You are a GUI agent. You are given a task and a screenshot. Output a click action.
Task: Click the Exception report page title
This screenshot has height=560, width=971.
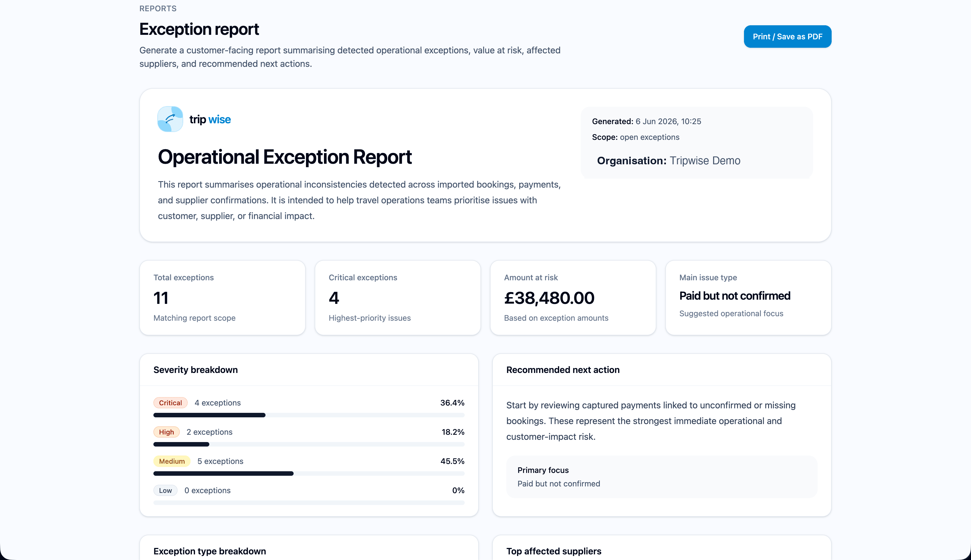199,29
